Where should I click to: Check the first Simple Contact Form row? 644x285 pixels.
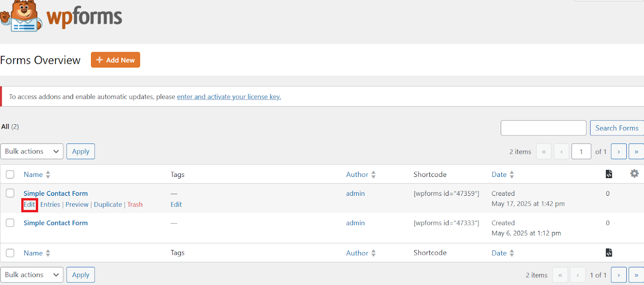(10, 193)
